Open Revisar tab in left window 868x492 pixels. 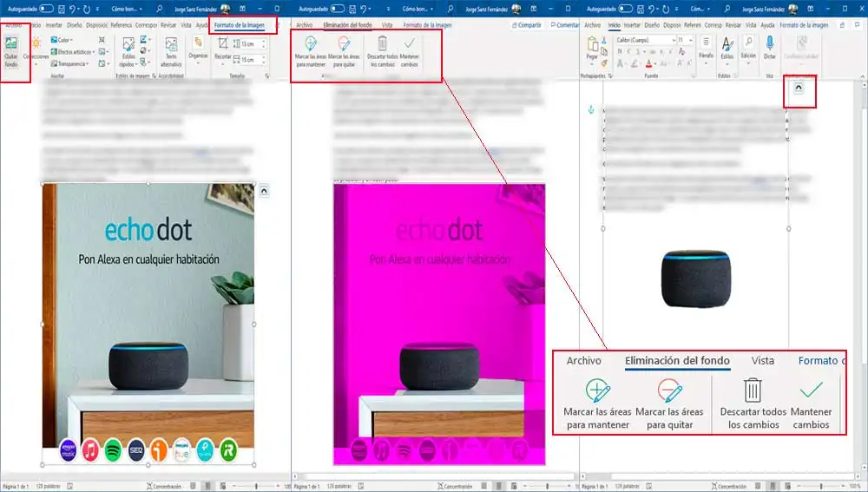click(168, 25)
